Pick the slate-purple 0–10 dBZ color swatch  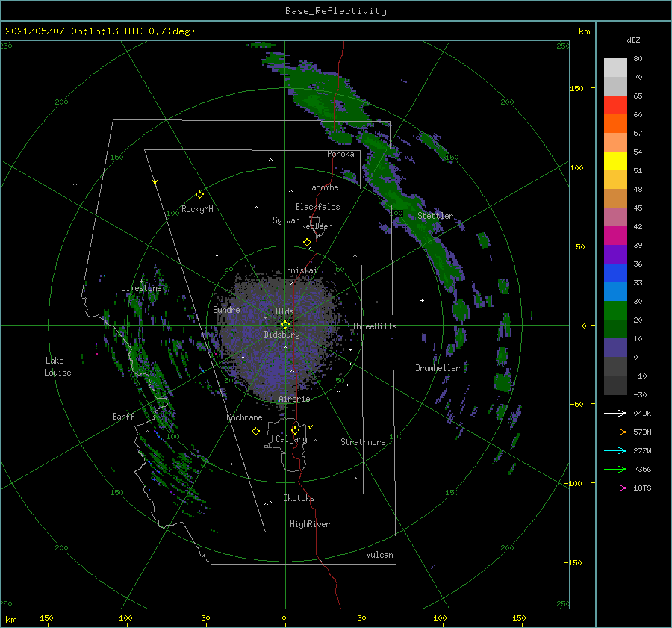pos(615,348)
